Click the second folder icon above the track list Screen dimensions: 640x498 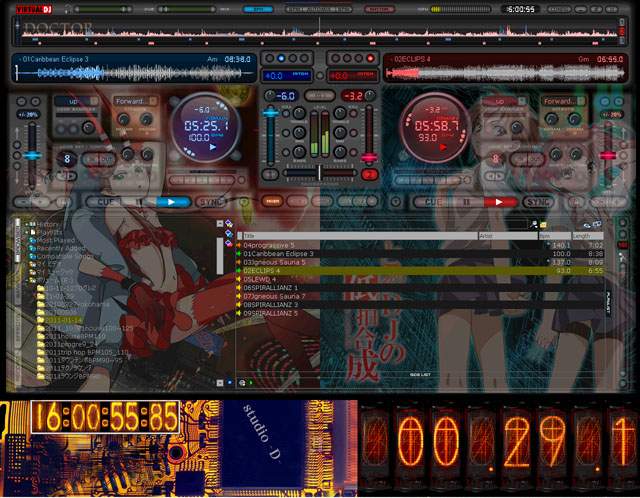[229, 233]
